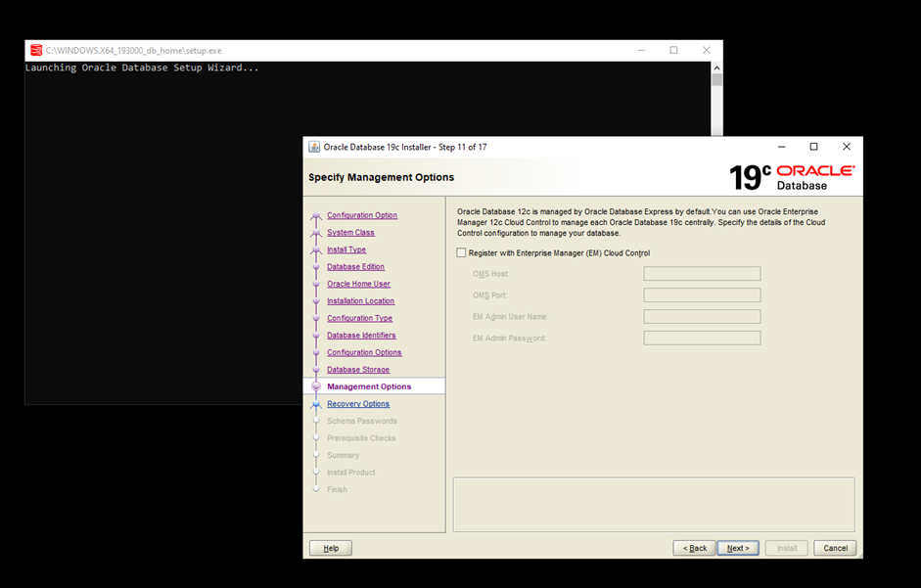Go to Installation Location step

tap(360, 300)
